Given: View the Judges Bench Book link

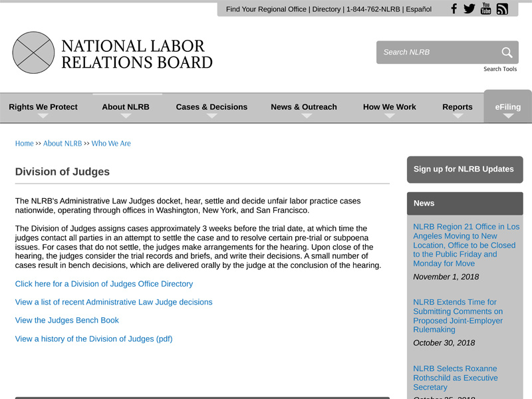Looking at the screenshot, I should 67,321.
